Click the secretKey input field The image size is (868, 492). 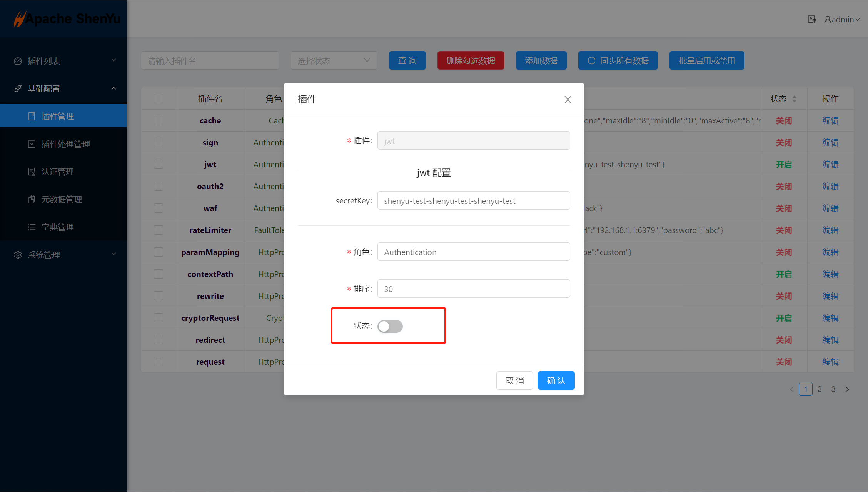click(x=473, y=201)
